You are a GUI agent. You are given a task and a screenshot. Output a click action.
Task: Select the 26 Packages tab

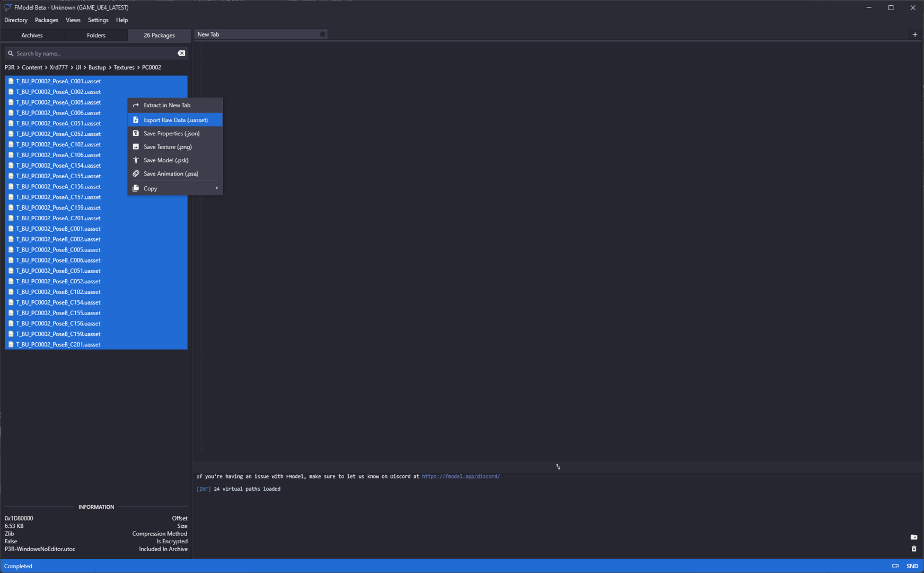coord(160,35)
